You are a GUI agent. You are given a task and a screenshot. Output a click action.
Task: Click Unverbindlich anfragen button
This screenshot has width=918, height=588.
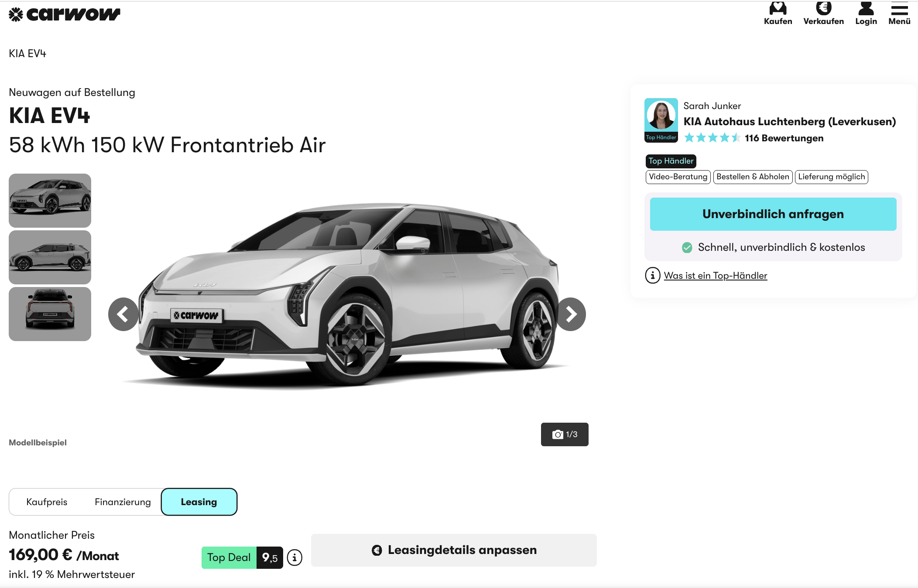pyautogui.click(x=773, y=214)
